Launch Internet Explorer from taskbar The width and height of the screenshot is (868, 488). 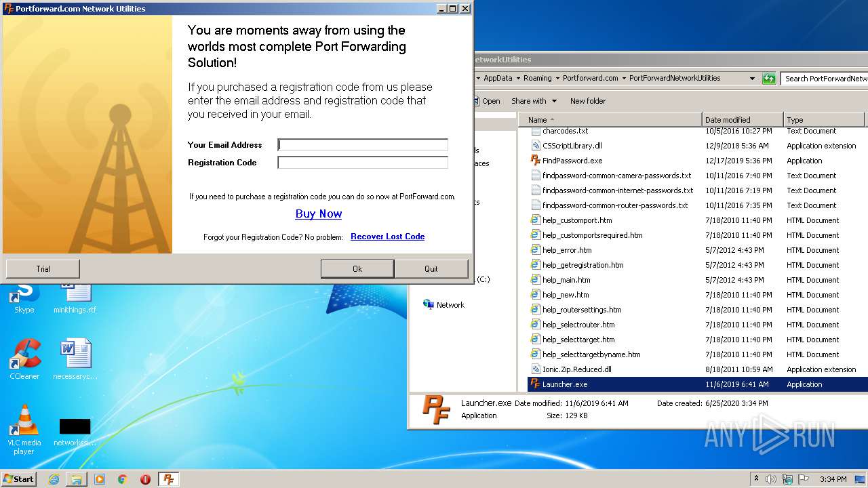pyautogui.click(x=54, y=479)
